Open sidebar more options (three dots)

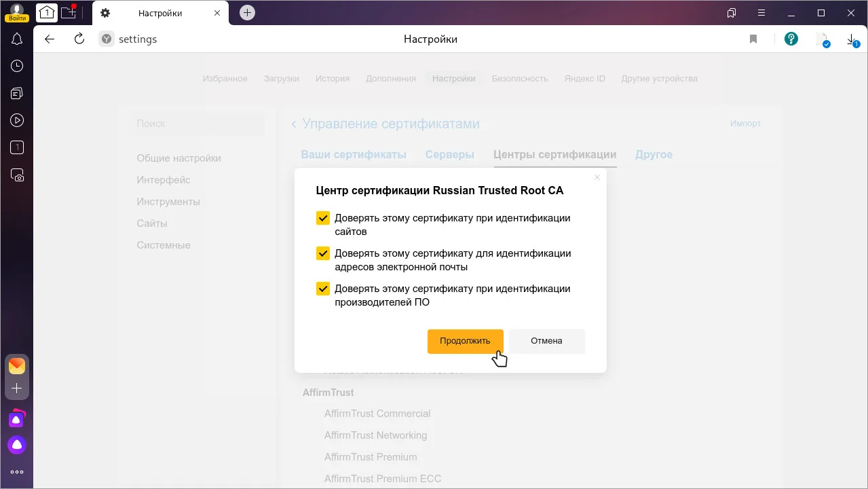[17, 472]
